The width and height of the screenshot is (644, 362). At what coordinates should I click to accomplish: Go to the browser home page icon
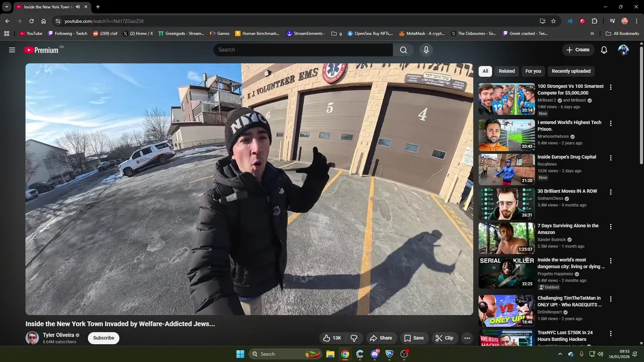click(44, 21)
